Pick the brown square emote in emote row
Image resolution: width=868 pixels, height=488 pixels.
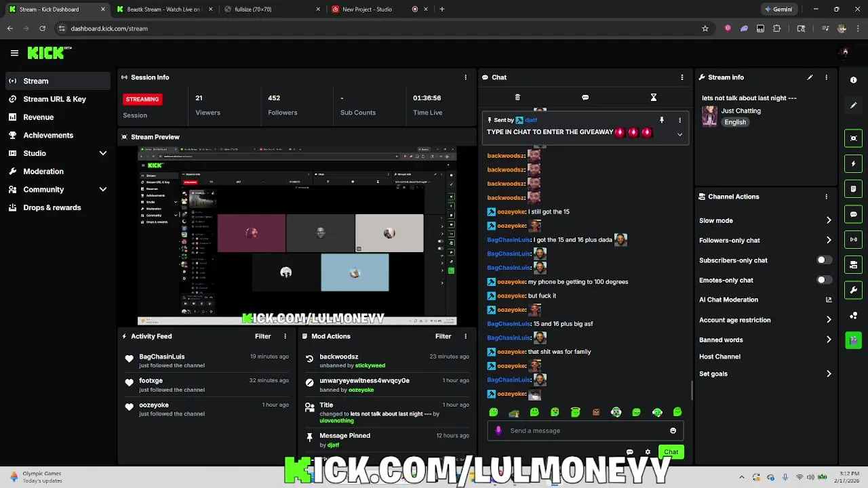pos(596,412)
